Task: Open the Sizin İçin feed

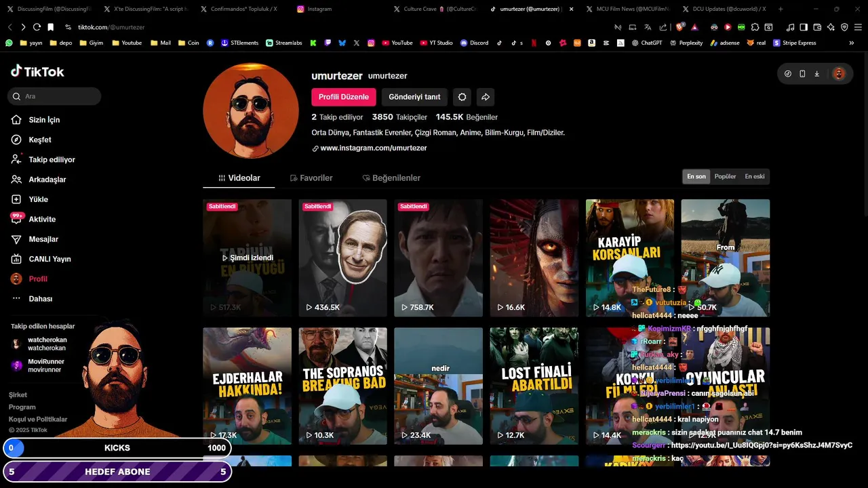Action: (35, 120)
